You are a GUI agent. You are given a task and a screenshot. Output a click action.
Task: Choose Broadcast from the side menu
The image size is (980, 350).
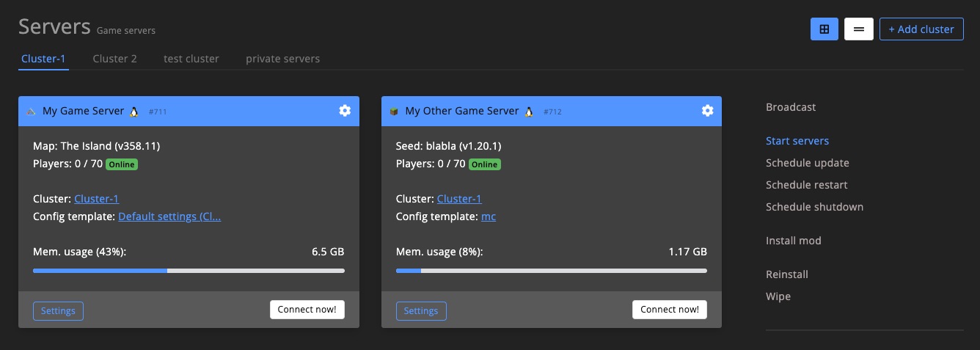coord(791,107)
